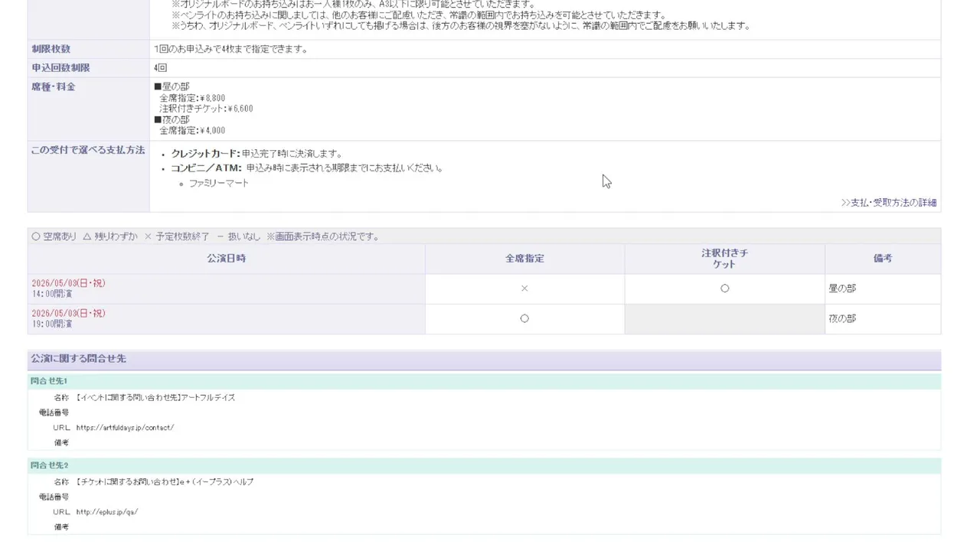
Task: Click the 備考 column header in the availability table
Action: (x=883, y=259)
